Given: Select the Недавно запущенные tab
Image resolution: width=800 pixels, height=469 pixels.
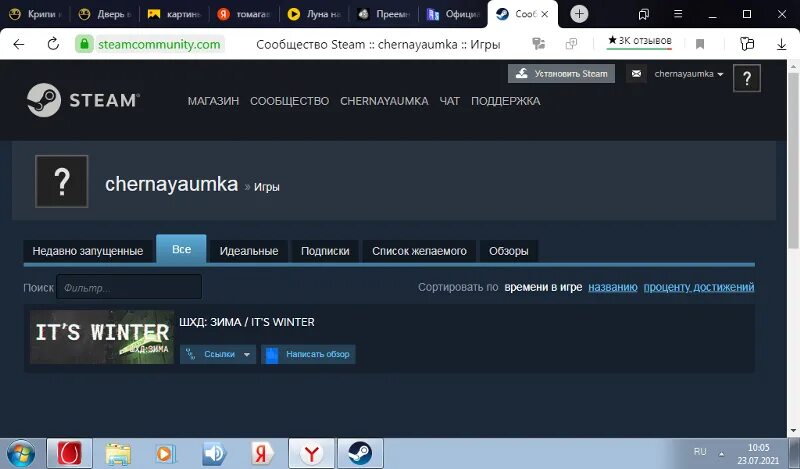Looking at the screenshot, I should point(88,251).
